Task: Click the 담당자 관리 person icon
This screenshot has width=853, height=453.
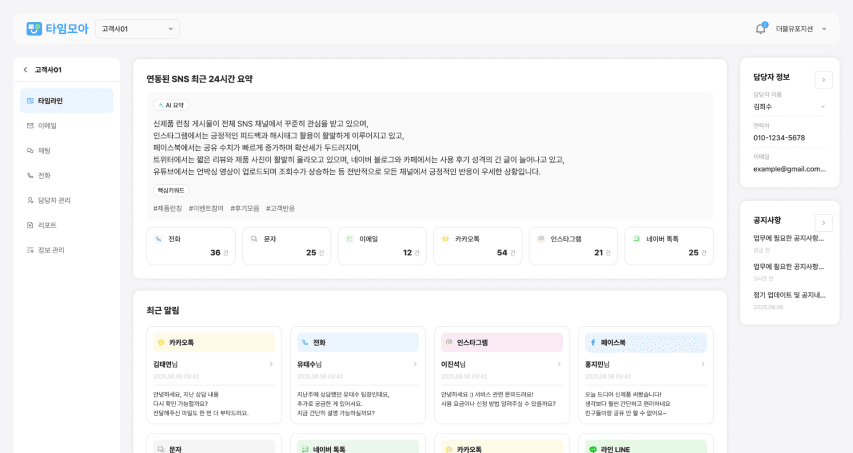Action: click(x=30, y=201)
